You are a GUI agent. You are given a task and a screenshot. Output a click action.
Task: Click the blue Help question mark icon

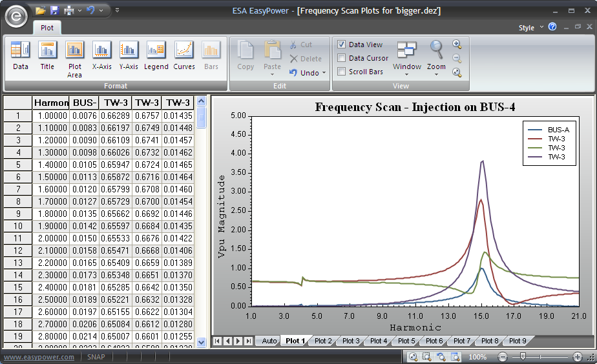pos(552,26)
